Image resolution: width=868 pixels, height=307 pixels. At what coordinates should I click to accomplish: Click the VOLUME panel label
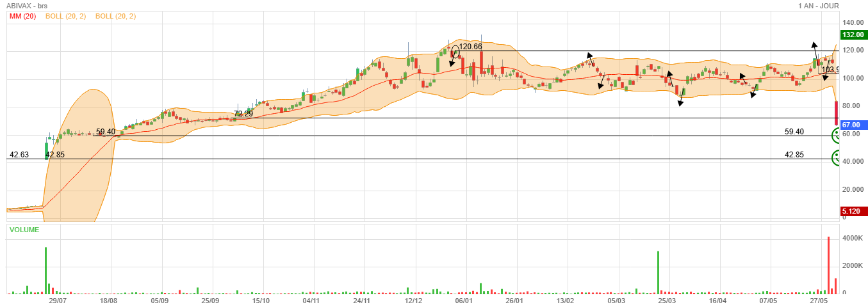[24, 230]
